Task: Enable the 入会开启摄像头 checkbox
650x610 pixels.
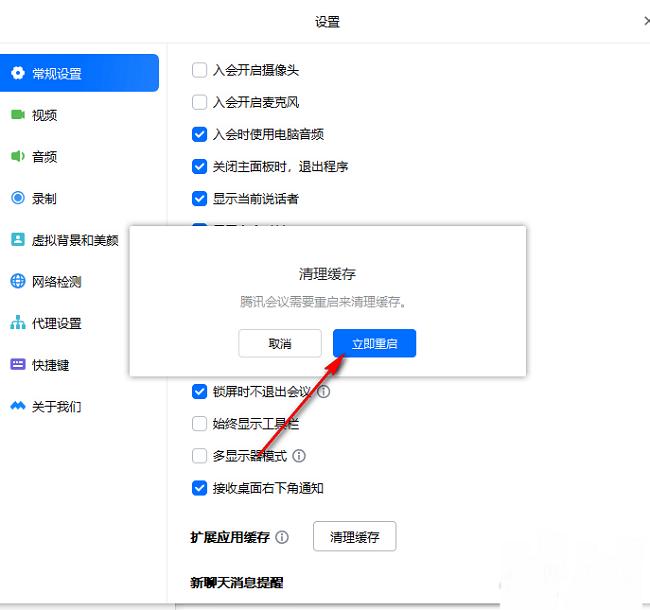Action: pos(199,70)
